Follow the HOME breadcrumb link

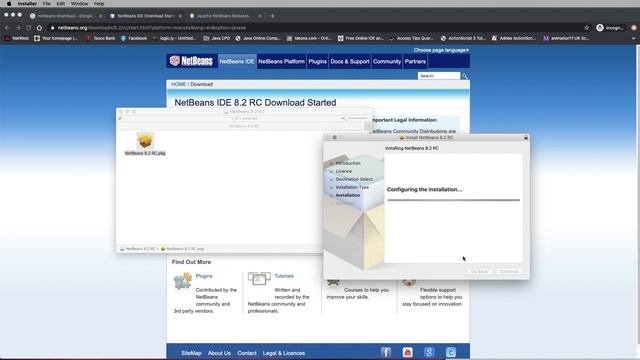[x=178, y=84]
